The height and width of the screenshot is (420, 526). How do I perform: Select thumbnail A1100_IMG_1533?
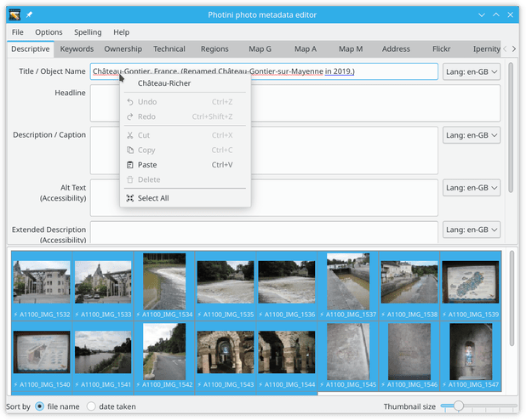(x=103, y=286)
